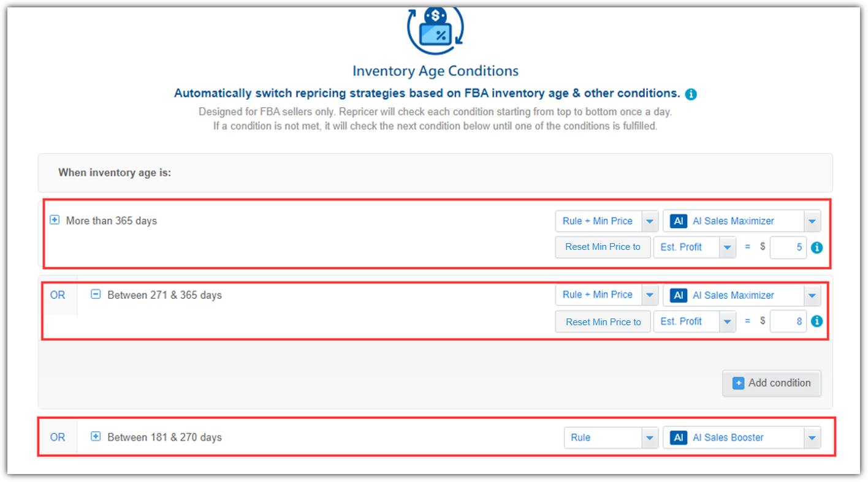Open Rule + Min Price dropdown for 271–365 days
868x482 pixels.
click(x=606, y=295)
